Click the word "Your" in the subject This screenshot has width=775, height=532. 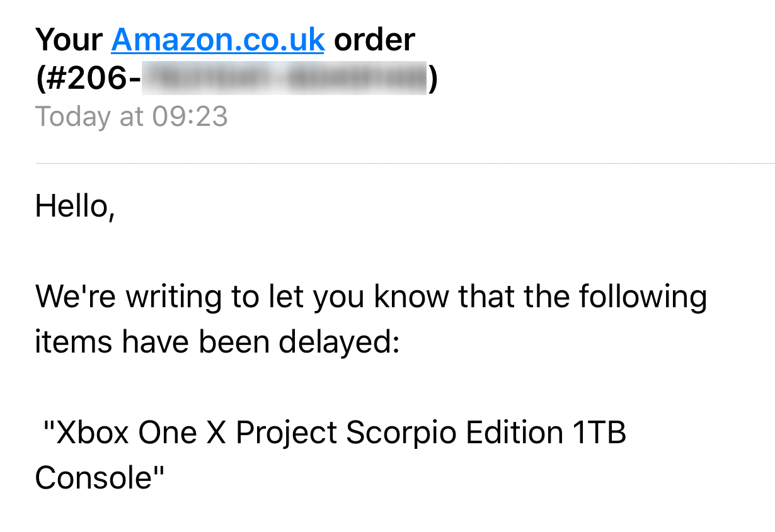click(69, 41)
